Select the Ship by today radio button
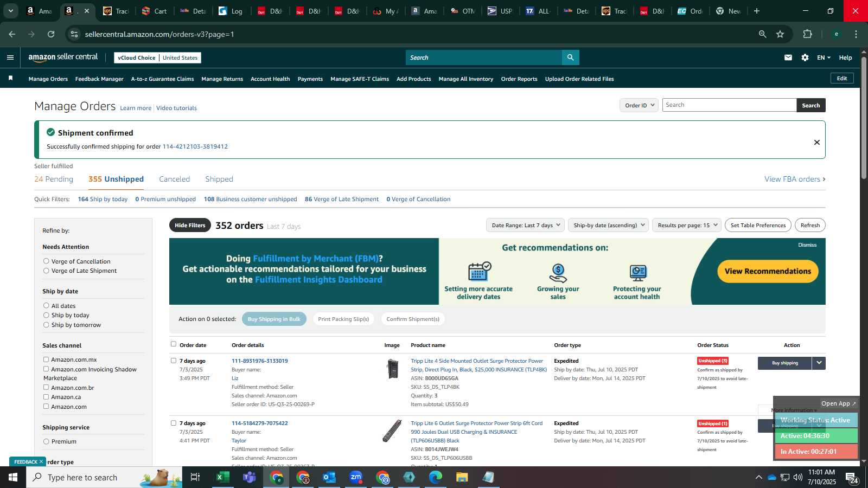The height and width of the screenshot is (488, 868). tap(46, 315)
